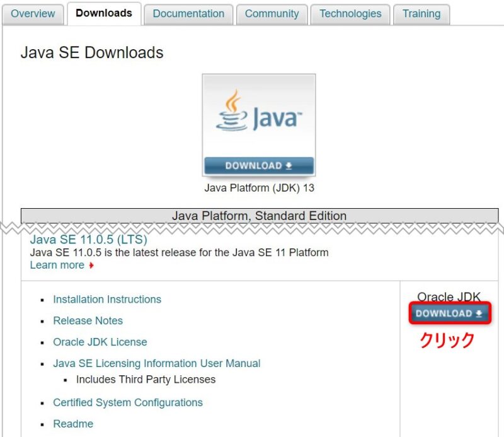This screenshot has height=437, width=504.
Task: Open the Release Notes link
Action: coord(88,320)
